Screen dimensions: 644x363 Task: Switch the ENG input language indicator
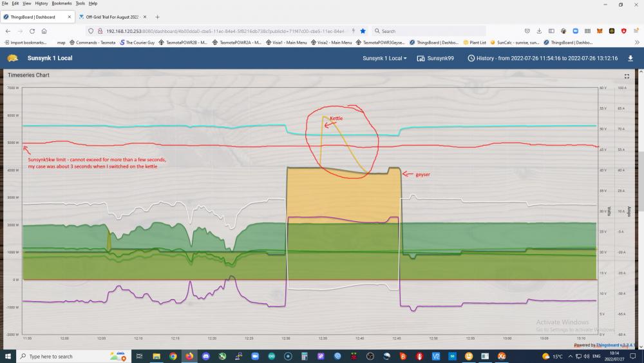[596, 356]
